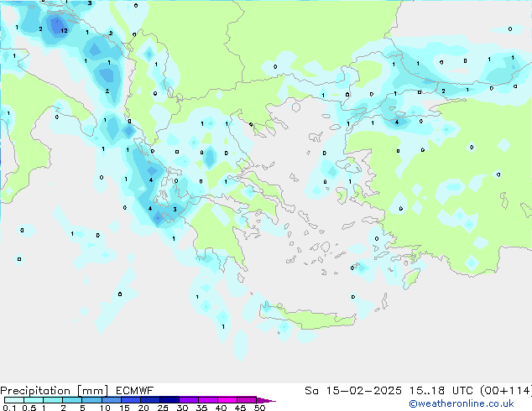Click legend label '20'
The image size is (532, 411).
click(143, 408)
